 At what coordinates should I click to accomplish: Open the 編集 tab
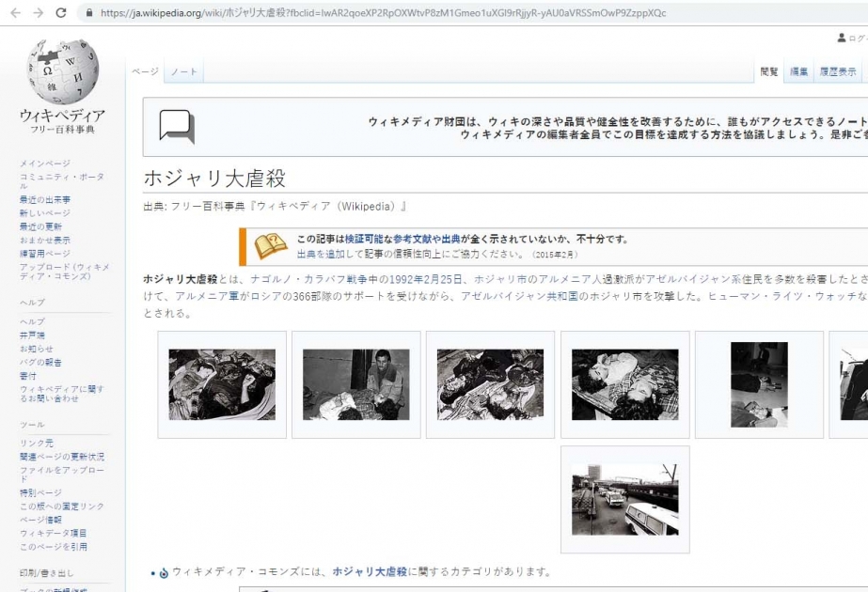tap(798, 71)
